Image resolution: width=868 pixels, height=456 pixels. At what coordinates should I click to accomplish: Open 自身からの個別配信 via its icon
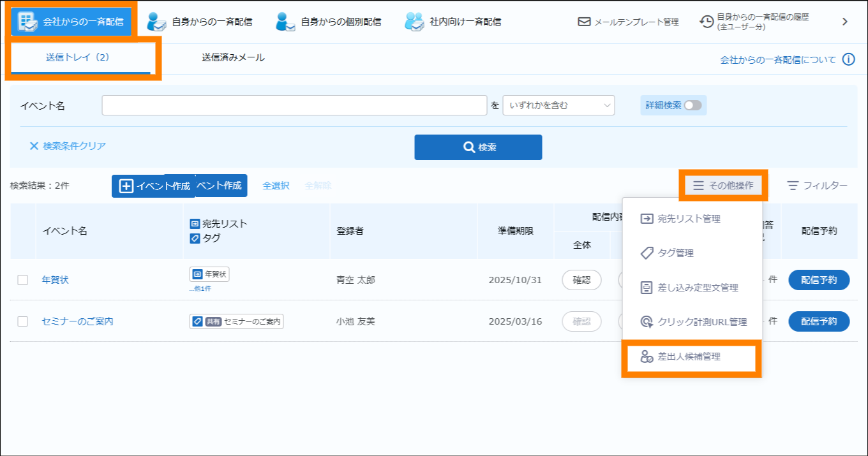(285, 22)
